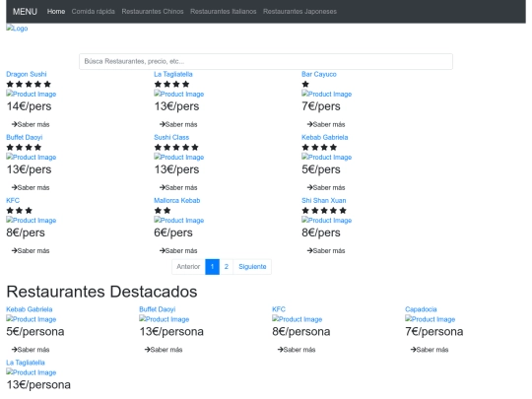Click the three-star rating of KFC
Image resolution: width=532 pixels, height=399 pixels.
(20, 211)
